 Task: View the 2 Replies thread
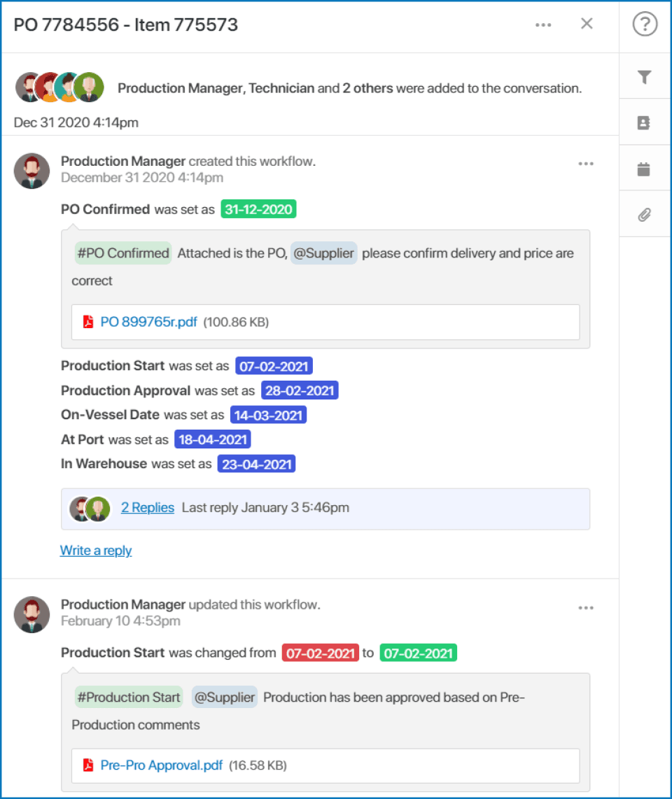click(148, 507)
